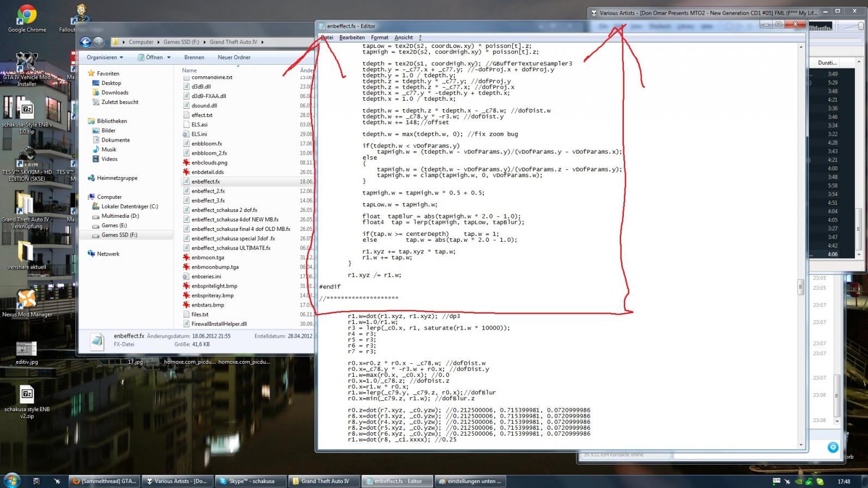Image resolution: width=868 pixels, height=488 pixels.
Task: Open vehshare aktuell desktop folder
Action: 27,255
